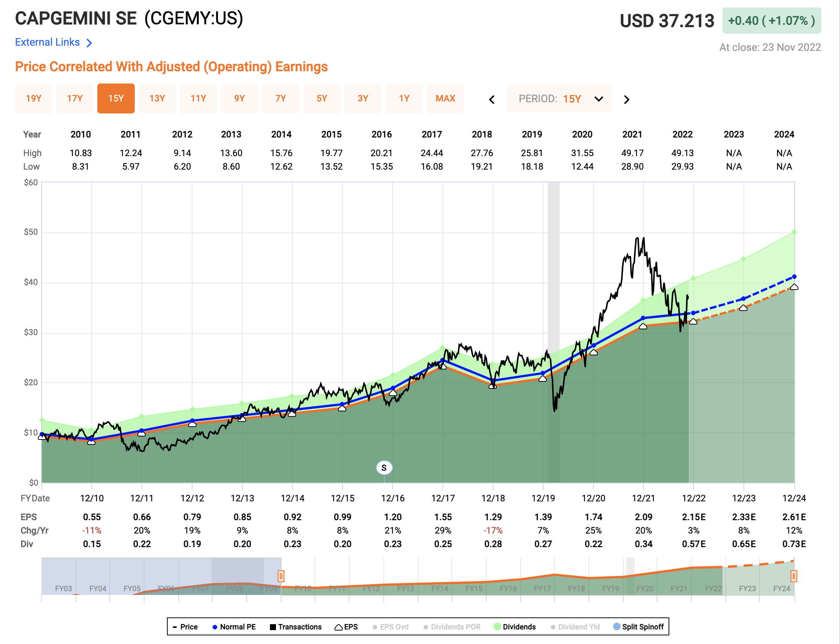
Task: Click the Normal PE dot at 12/22
Action: pos(693,313)
